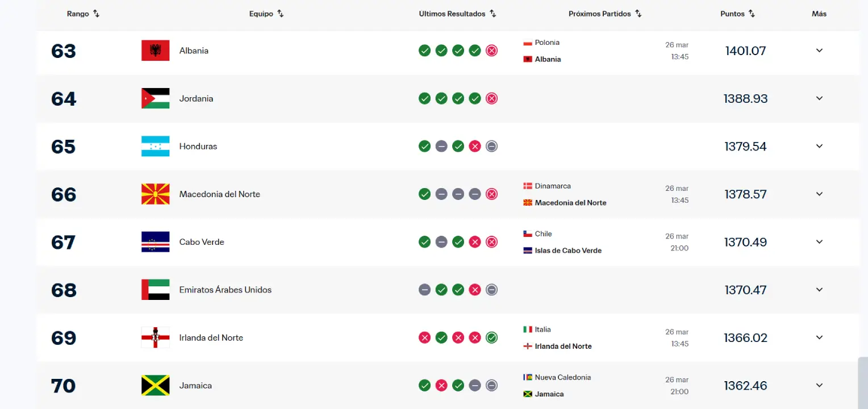Sort by Puntos arrows icon
This screenshot has height=409, width=868.
[752, 14]
